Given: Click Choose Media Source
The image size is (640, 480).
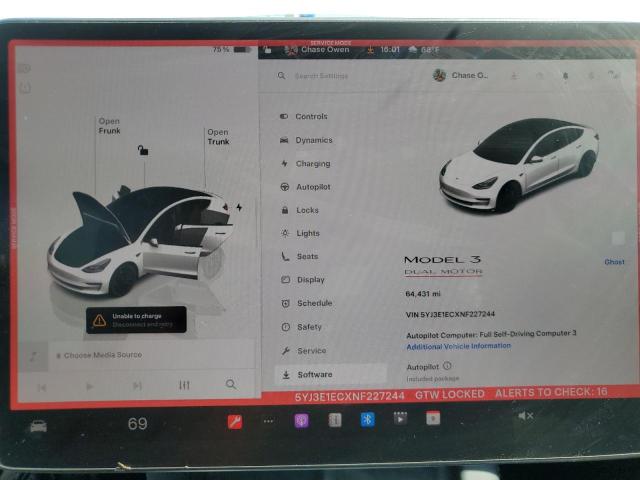Looking at the screenshot, I should pyautogui.click(x=103, y=355).
